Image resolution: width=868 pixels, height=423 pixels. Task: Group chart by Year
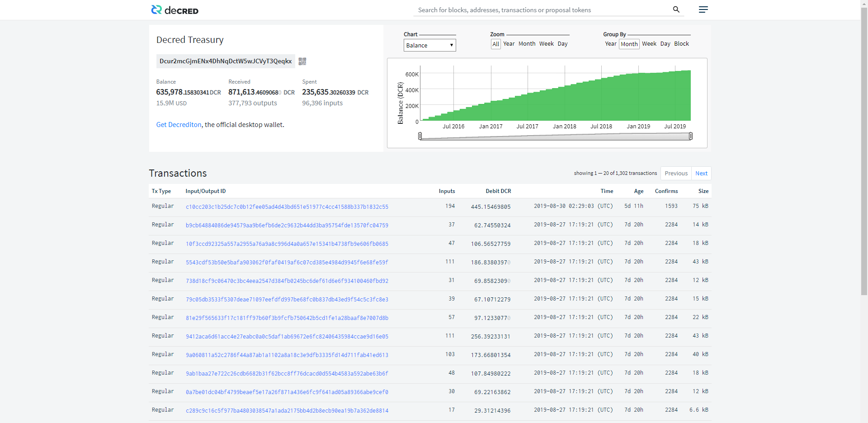(x=611, y=44)
